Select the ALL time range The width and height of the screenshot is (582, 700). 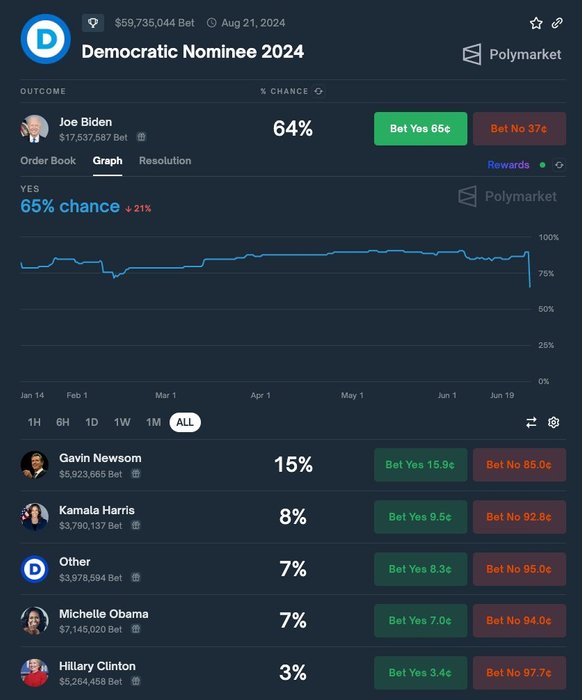tap(185, 422)
